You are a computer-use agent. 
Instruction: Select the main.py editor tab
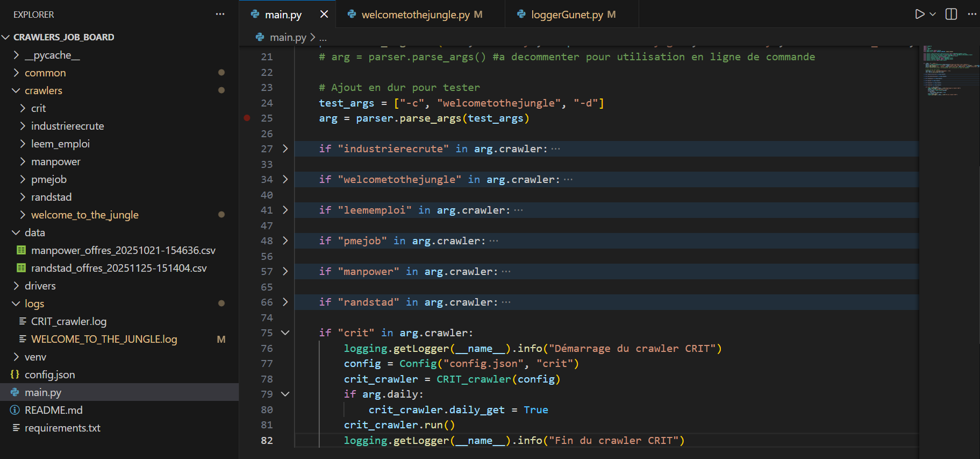click(287, 15)
